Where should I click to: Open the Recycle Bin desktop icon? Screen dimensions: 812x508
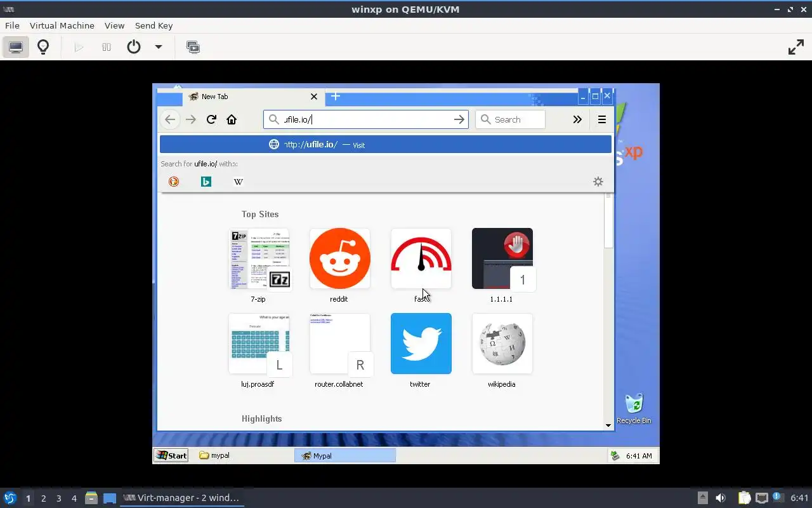(x=634, y=409)
